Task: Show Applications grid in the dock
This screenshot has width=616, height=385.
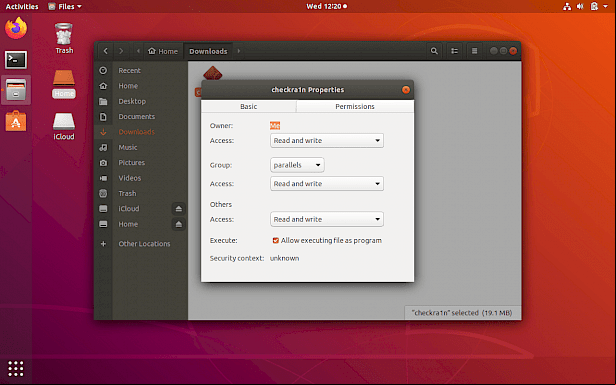Action: tap(16, 368)
